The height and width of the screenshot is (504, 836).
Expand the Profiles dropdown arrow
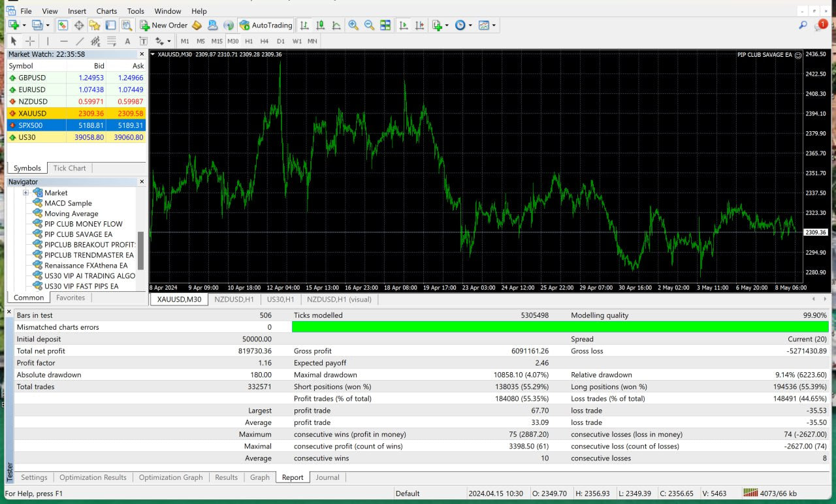pyautogui.click(x=48, y=25)
